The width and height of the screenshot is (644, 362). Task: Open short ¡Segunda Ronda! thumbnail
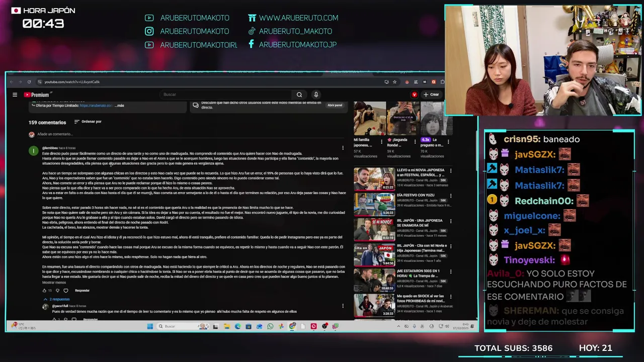403,118
